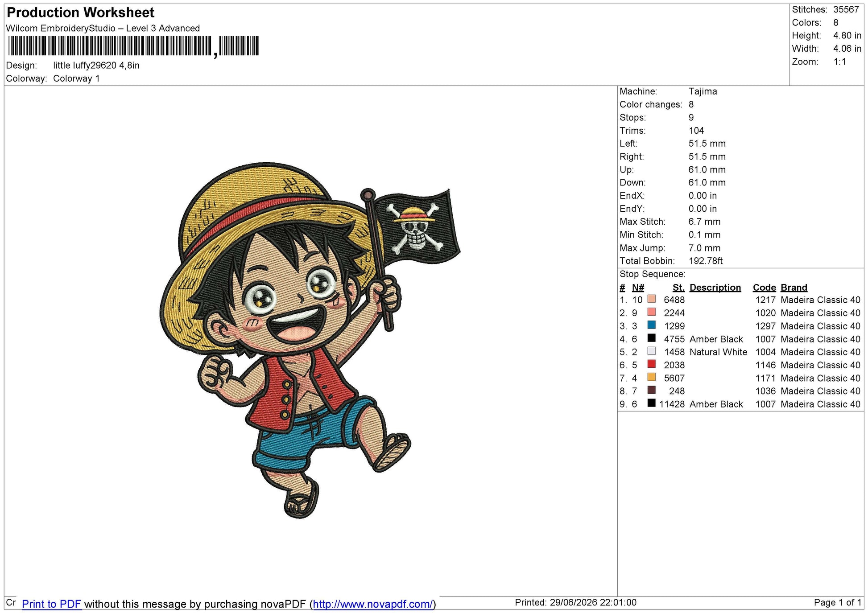This screenshot has height=613, width=868.
Task: Click the Natural White description
Action: (x=718, y=352)
